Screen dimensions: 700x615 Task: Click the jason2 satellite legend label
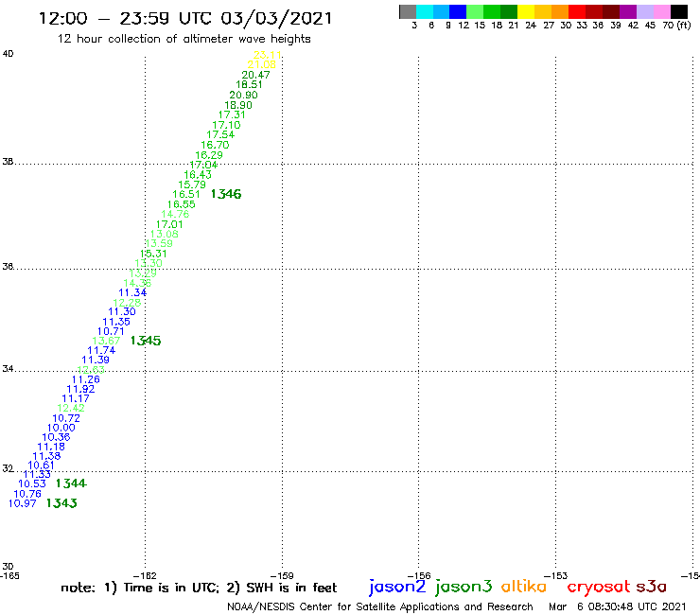(397, 587)
